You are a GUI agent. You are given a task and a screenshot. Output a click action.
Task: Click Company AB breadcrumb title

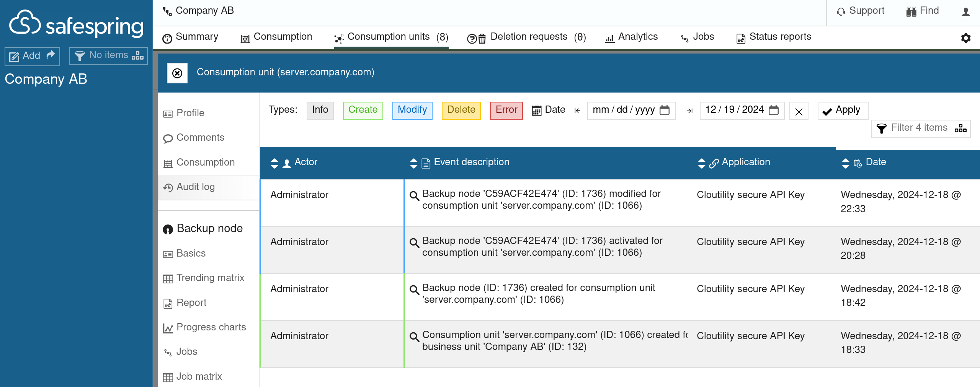[204, 11]
